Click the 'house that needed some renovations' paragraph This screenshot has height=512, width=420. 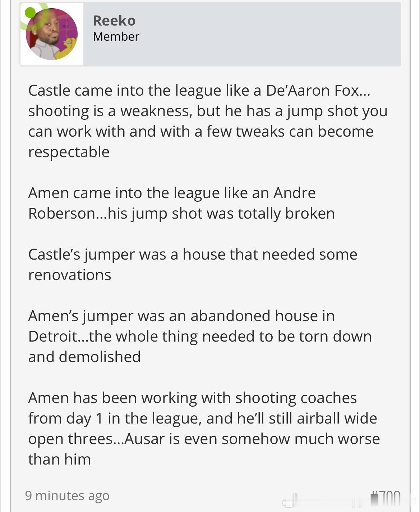(193, 265)
